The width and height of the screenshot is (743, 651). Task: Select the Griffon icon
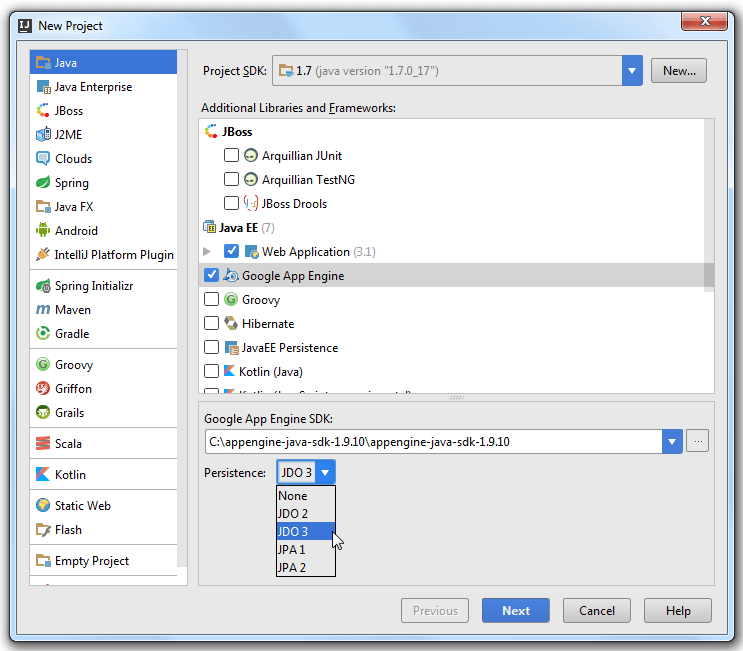tap(43, 389)
